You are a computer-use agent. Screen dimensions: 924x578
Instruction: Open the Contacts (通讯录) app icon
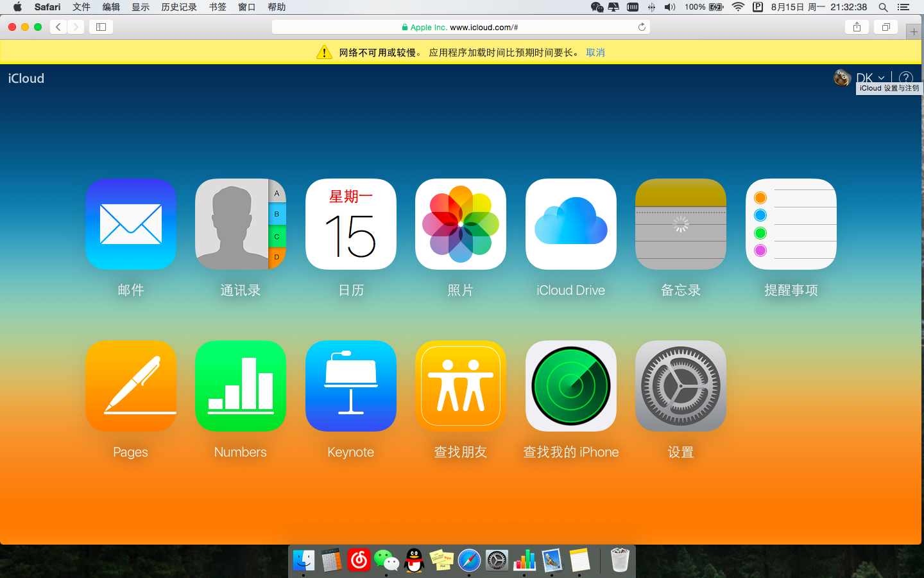(241, 224)
